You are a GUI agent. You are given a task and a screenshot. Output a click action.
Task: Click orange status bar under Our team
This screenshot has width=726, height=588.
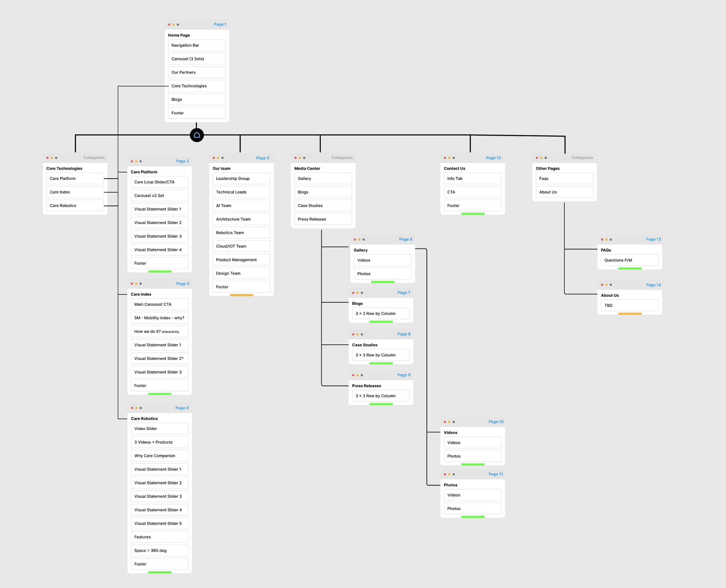(241, 295)
